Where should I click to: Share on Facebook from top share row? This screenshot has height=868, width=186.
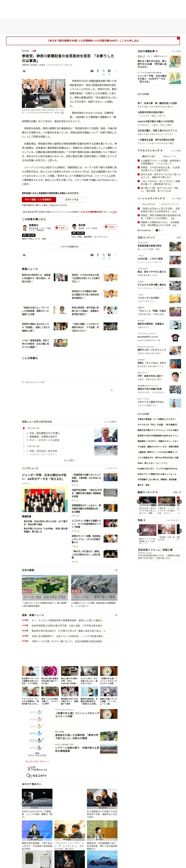click(x=98, y=71)
